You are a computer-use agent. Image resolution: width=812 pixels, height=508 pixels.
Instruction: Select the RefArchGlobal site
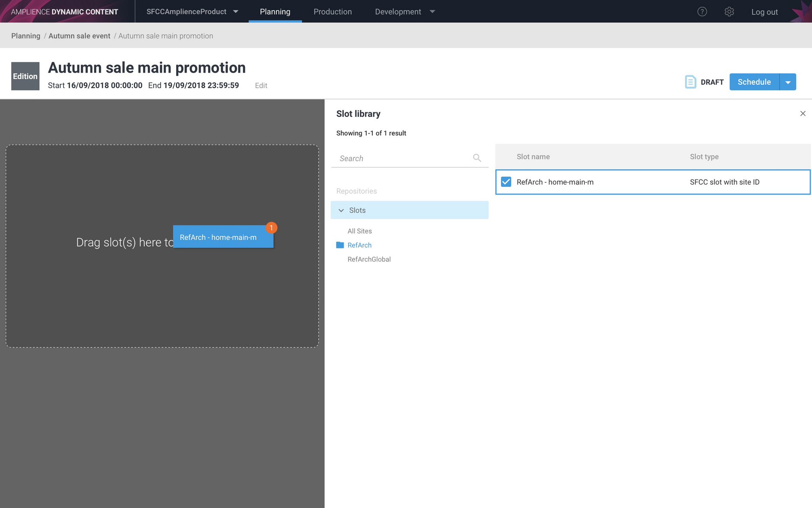point(369,259)
